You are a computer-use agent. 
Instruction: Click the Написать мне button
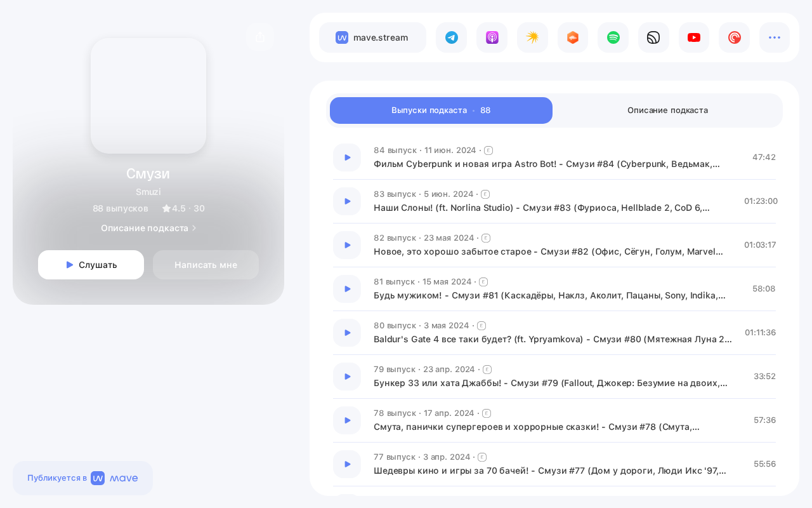pyautogui.click(x=206, y=265)
